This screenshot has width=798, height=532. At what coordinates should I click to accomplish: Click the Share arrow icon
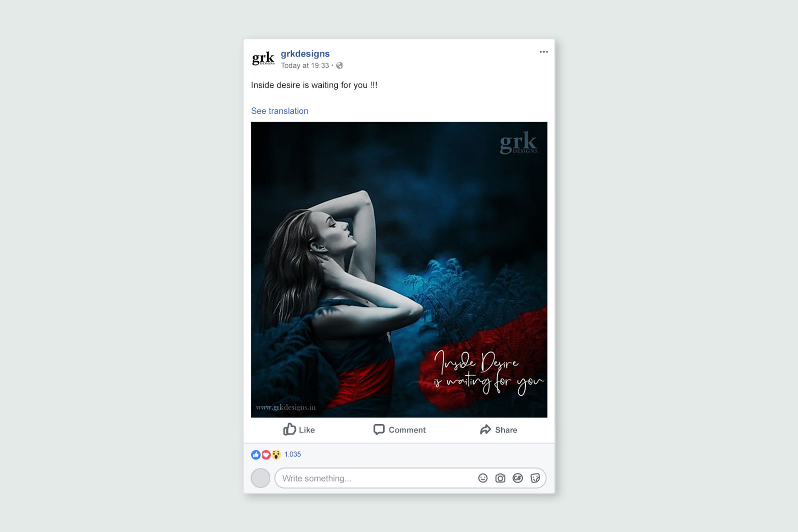485,430
